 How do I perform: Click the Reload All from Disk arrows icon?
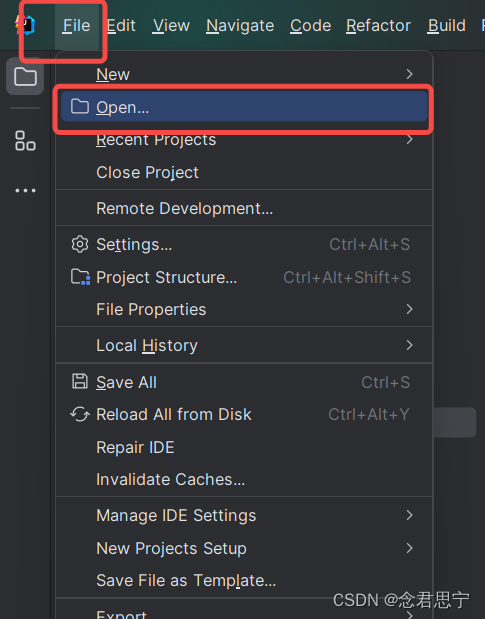pyautogui.click(x=80, y=415)
